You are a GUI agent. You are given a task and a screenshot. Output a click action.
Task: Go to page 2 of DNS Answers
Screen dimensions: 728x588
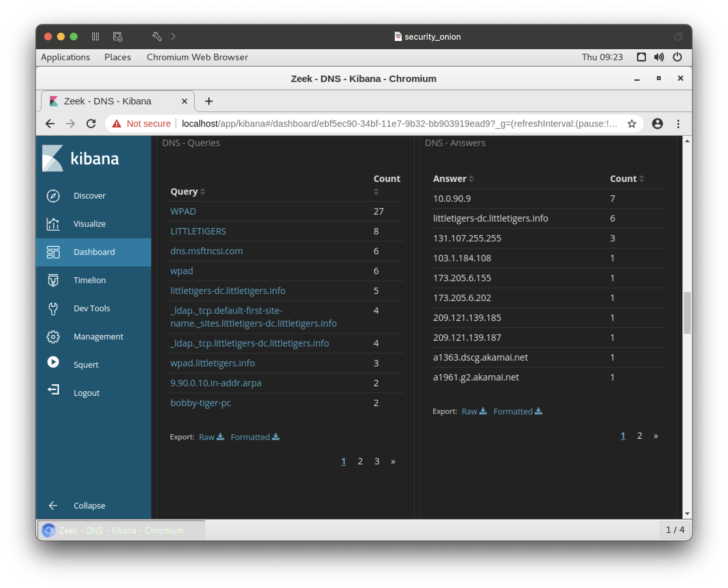pyautogui.click(x=639, y=436)
